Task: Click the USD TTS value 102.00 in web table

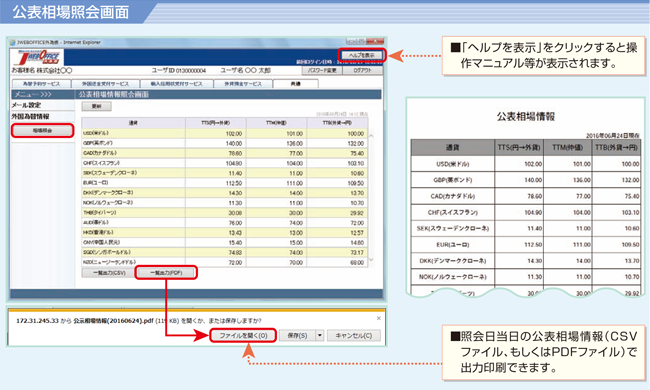Action: click(x=234, y=134)
